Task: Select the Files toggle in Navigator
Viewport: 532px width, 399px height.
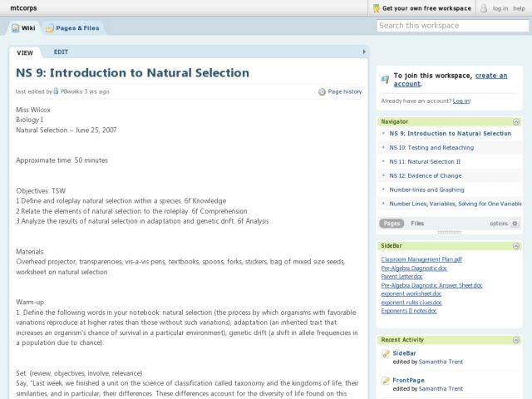Action: [x=417, y=224]
